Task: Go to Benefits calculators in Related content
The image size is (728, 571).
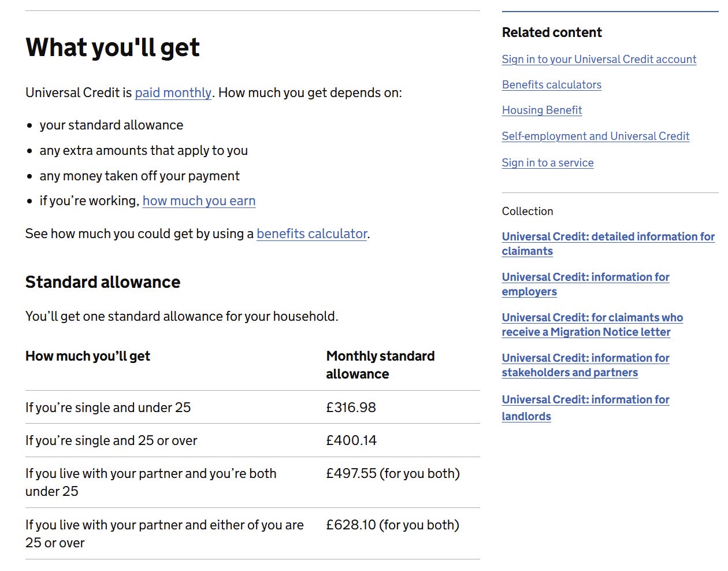Action: pyautogui.click(x=551, y=84)
